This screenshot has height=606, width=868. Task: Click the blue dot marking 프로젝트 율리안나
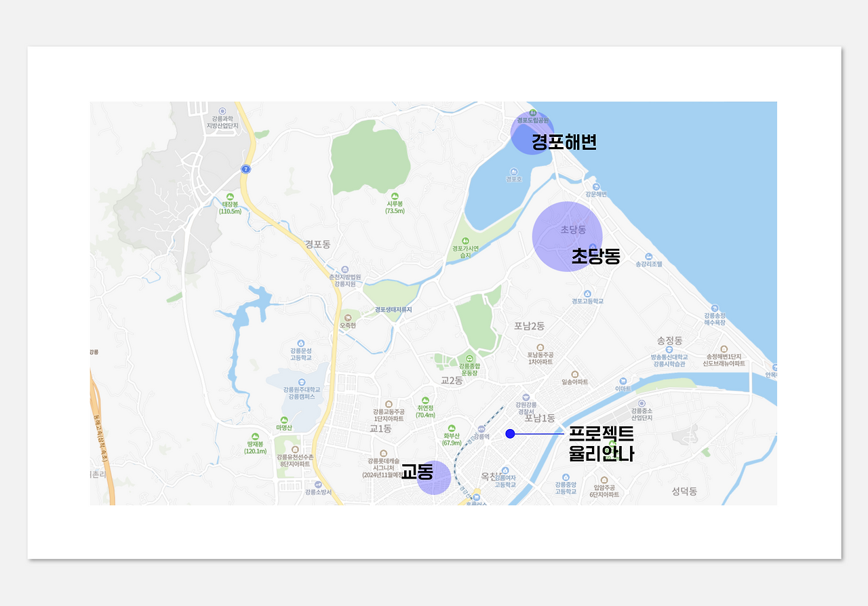coord(510,434)
